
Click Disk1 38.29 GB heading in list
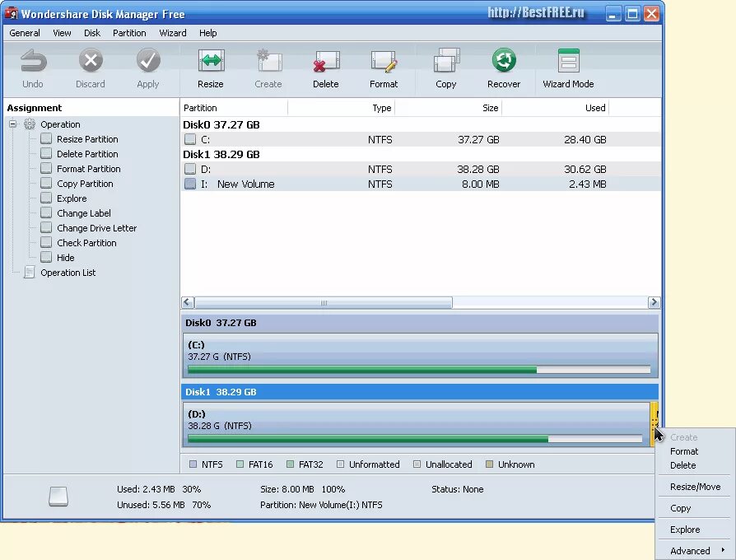[221, 154]
